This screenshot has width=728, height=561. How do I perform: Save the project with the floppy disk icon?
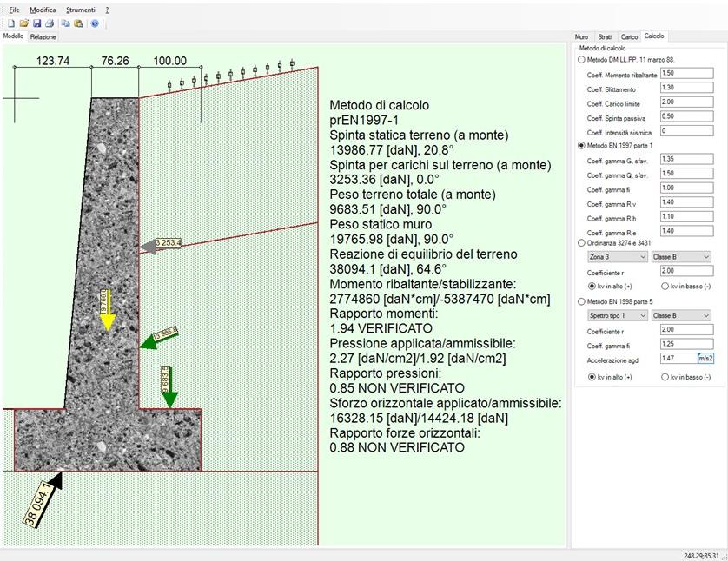37,23
